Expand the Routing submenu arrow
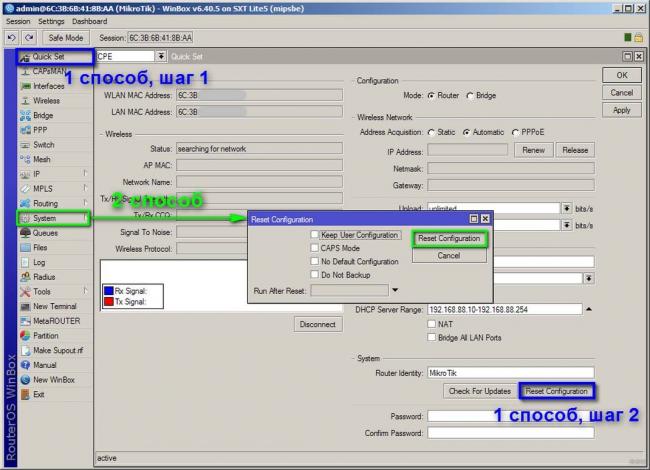 tap(85, 203)
